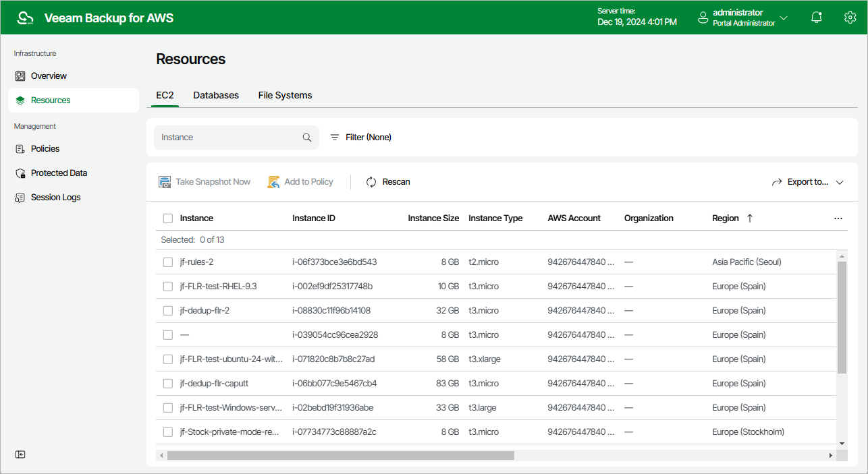The height and width of the screenshot is (474, 868).
Task: Open the settings gear icon
Action: pos(850,18)
